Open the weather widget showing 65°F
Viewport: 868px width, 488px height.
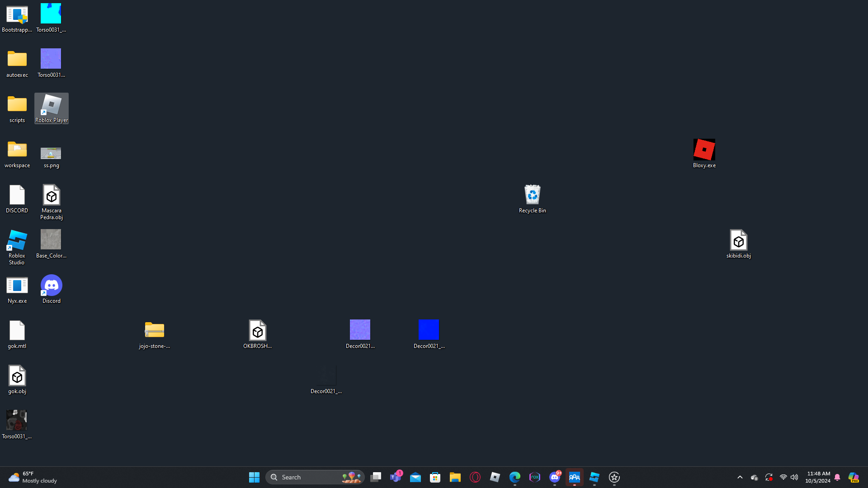pos(33,477)
